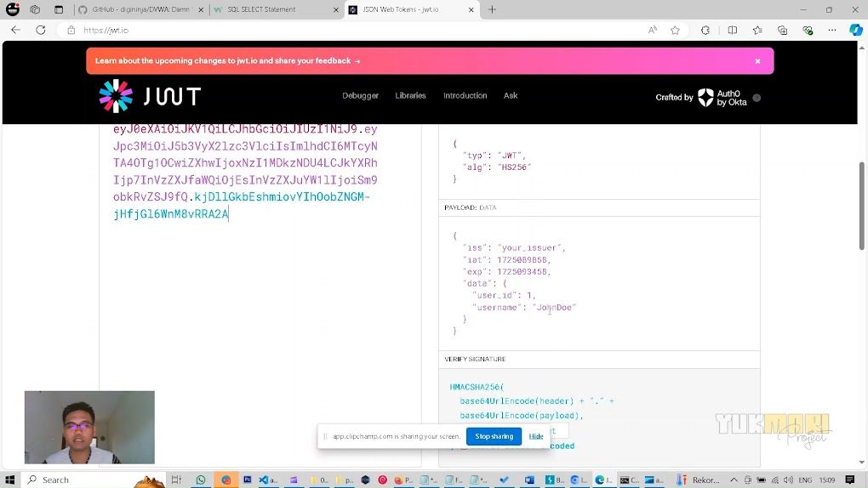The width and height of the screenshot is (868, 488).
Task: Click the HMACSHA256( signature text
Action: click(x=477, y=387)
